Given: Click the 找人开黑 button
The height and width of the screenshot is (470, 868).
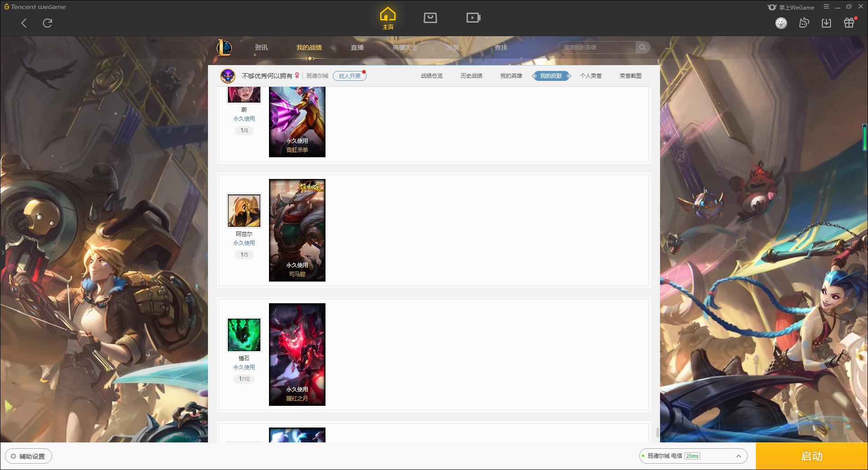Looking at the screenshot, I should point(349,76).
